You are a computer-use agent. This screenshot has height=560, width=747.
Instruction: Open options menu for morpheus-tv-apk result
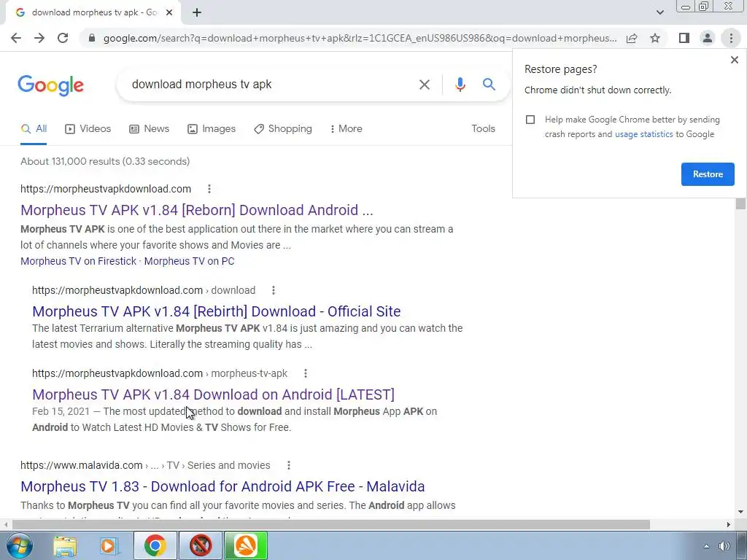coord(306,373)
